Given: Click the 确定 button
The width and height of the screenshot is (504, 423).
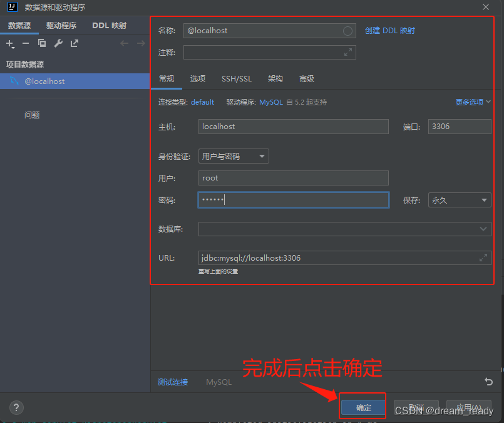Looking at the screenshot, I should coord(364,407).
